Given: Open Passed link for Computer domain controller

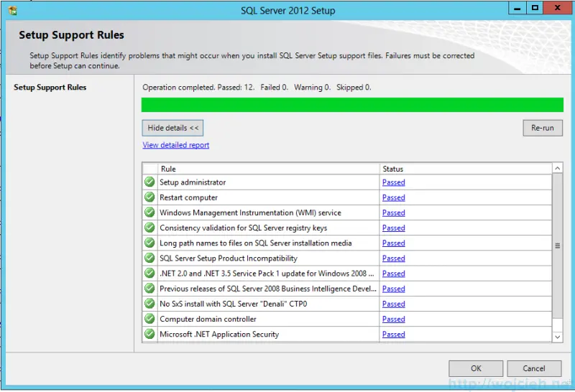Looking at the screenshot, I should point(393,319).
